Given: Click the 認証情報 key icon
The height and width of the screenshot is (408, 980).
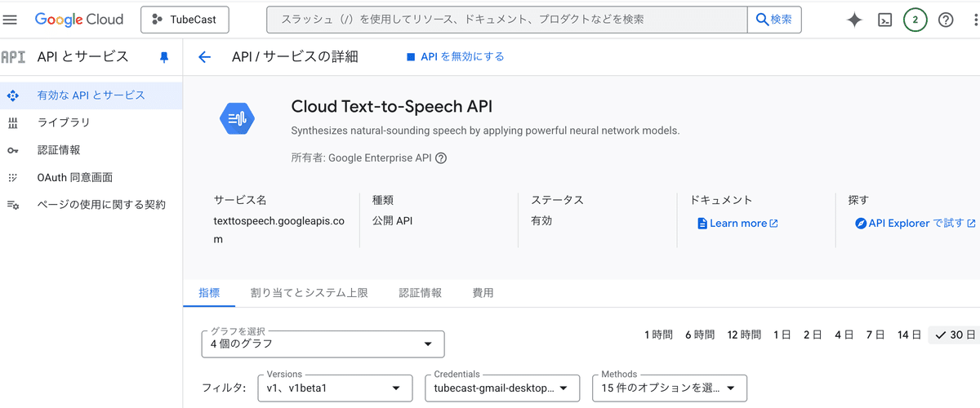Looking at the screenshot, I should [12, 150].
